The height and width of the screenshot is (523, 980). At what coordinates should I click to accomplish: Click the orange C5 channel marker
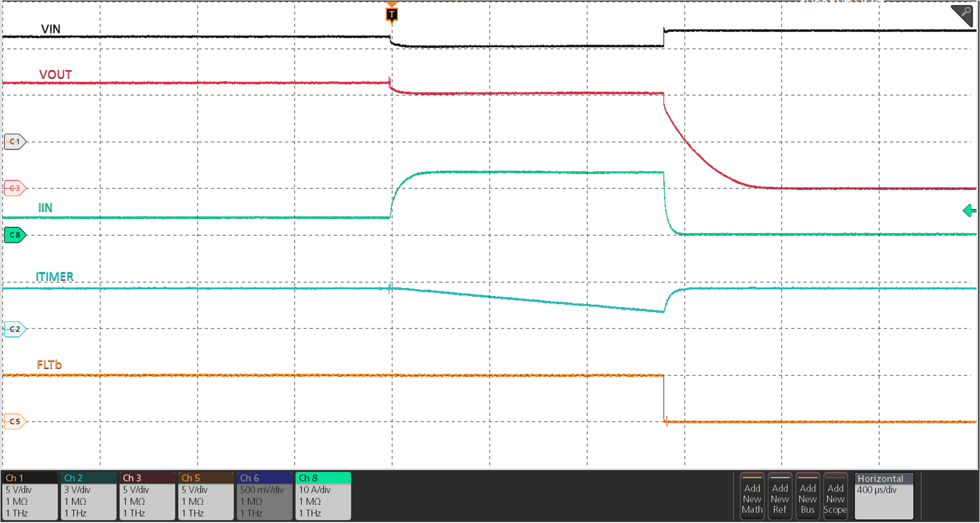(x=14, y=421)
